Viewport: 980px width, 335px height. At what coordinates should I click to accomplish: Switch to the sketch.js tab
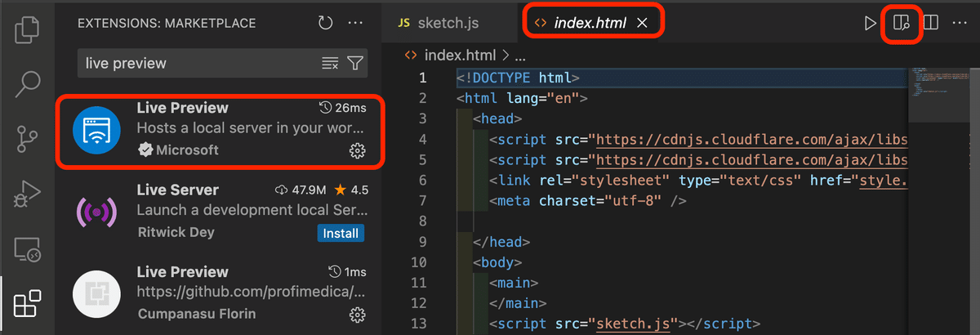(x=450, y=23)
